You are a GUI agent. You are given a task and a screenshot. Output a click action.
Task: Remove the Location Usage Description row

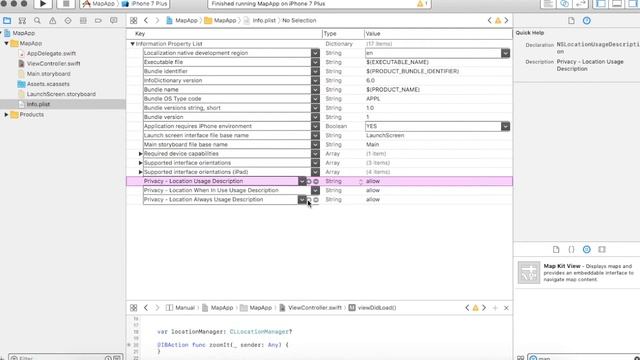click(x=316, y=181)
